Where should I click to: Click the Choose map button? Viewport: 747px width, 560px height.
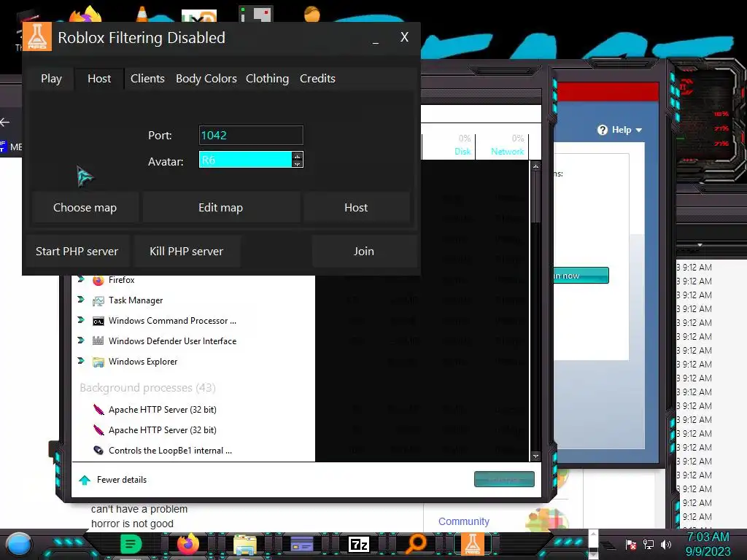(85, 208)
